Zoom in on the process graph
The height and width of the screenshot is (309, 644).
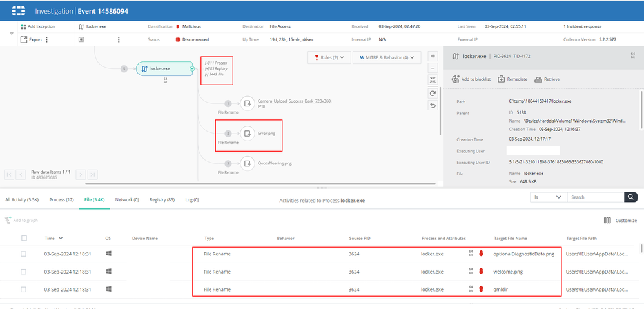433,56
